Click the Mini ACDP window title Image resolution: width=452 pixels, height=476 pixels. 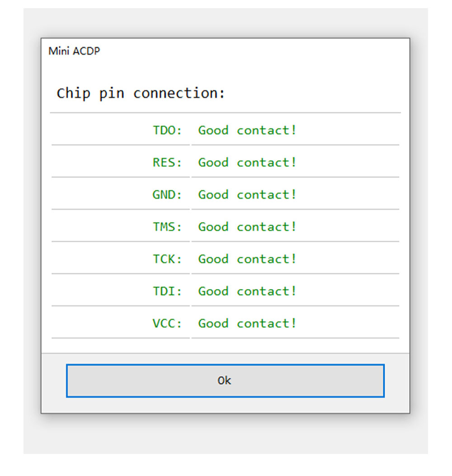(x=74, y=51)
